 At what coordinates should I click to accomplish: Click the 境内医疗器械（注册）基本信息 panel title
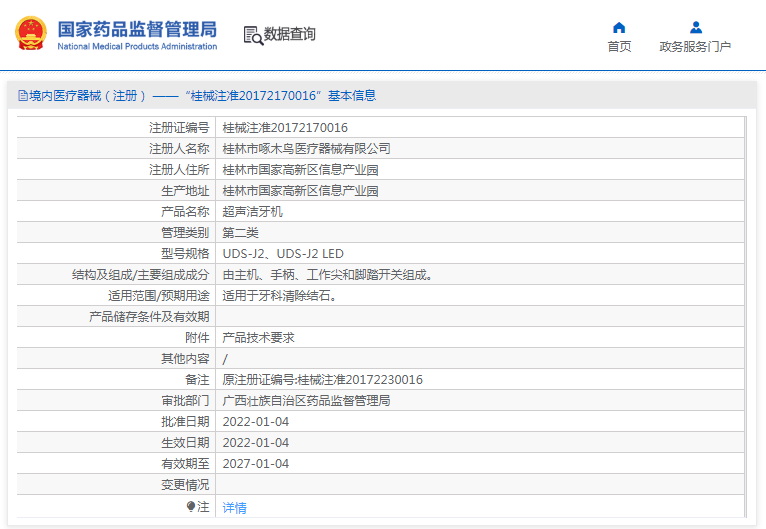click(197, 96)
